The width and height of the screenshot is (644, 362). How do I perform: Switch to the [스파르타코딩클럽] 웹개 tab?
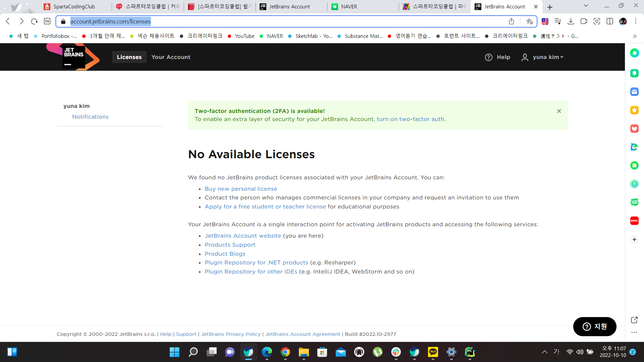[x=220, y=7]
